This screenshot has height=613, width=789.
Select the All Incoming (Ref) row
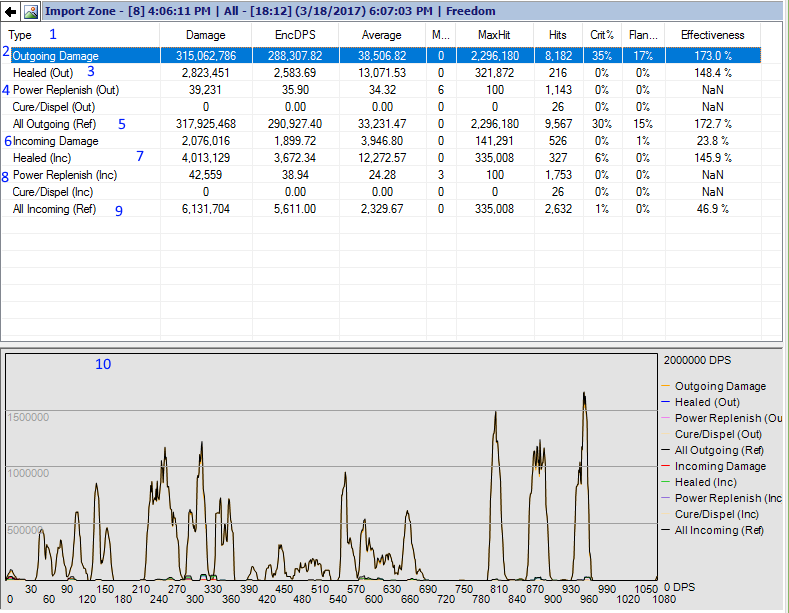[54, 209]
